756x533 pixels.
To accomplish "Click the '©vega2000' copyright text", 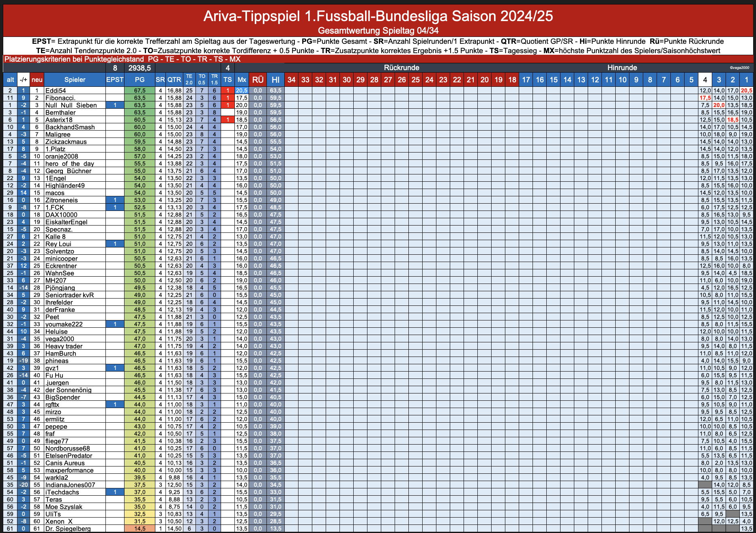I will [739, 68].
